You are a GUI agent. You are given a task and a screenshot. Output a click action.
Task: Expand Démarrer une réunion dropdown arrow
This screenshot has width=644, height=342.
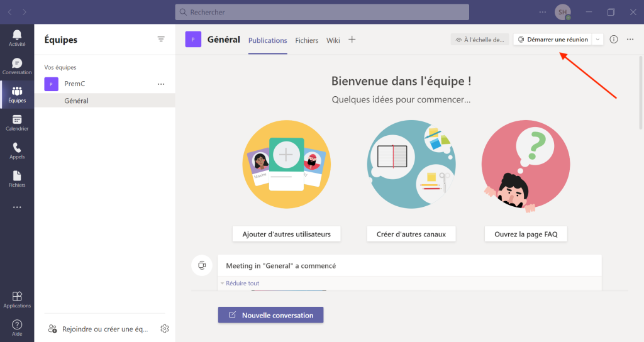[597, 40]
